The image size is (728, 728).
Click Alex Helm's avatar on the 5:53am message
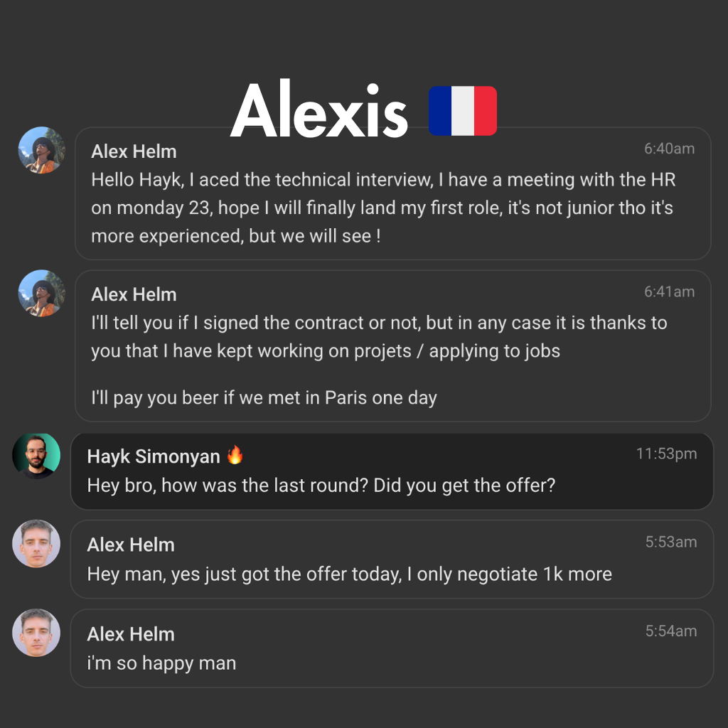click(36, 544)
